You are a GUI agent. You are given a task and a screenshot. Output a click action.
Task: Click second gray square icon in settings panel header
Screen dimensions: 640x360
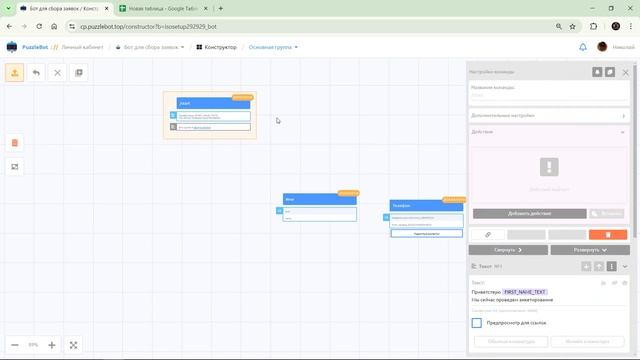click(610, 72)
